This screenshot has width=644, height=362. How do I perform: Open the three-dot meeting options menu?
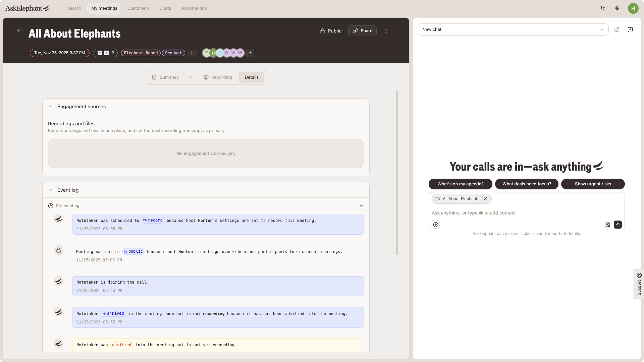pyautogui.click(x=386, y=31)
